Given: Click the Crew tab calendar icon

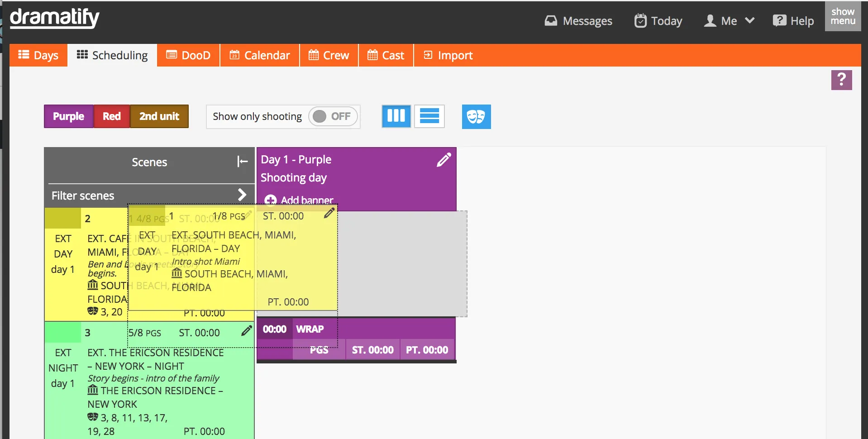Looking at the screenshot, I should click(x=314, y=55).
